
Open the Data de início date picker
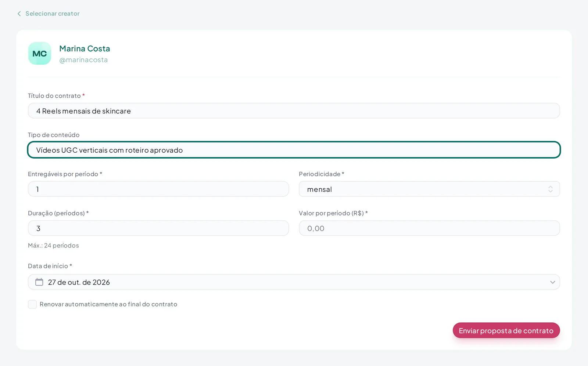click(x=294, y=282)
